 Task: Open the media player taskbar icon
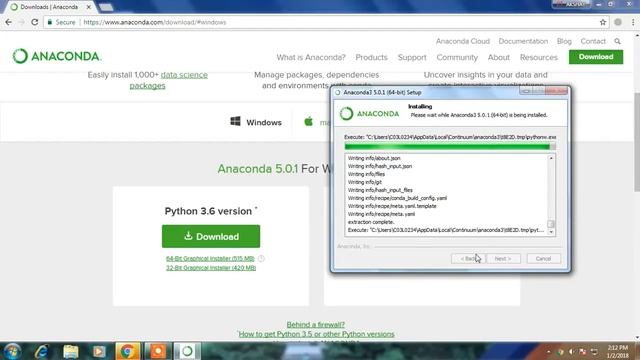pyautogui.click(x=99, y=351)
